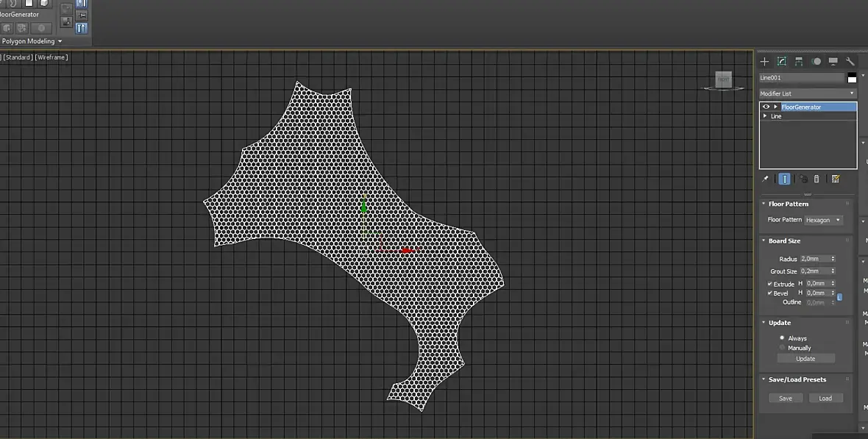Click the ribbon icon with the flask shape

(x=66, y=21)
